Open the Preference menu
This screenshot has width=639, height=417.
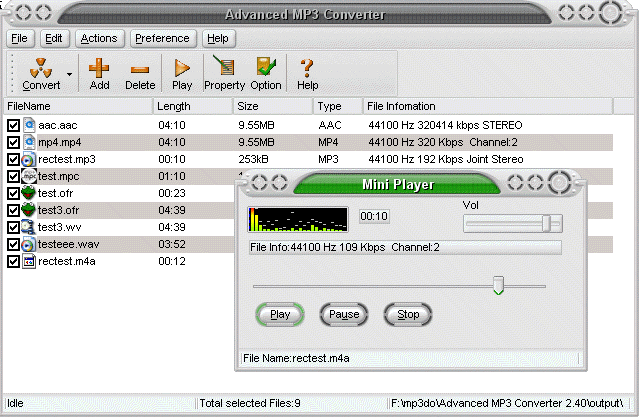(x=162, y=38)
